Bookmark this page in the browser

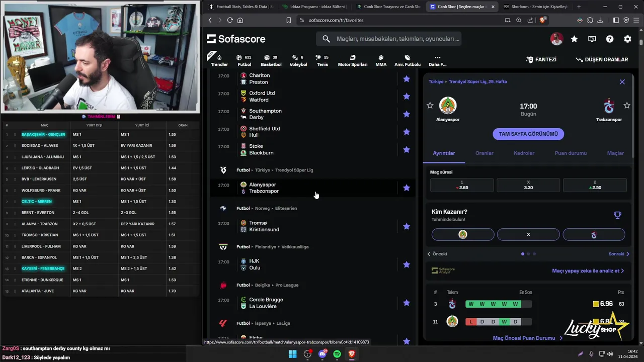(x=289, y=20)
